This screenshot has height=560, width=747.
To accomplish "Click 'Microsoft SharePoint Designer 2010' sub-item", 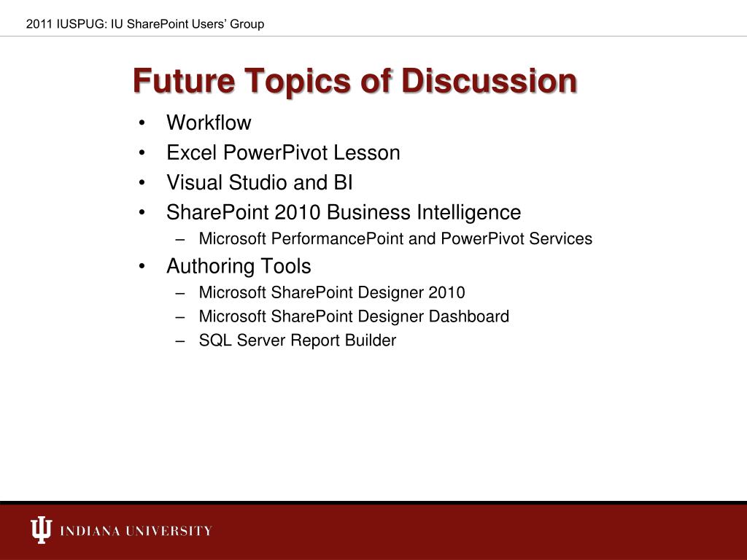I will point(332,292).
